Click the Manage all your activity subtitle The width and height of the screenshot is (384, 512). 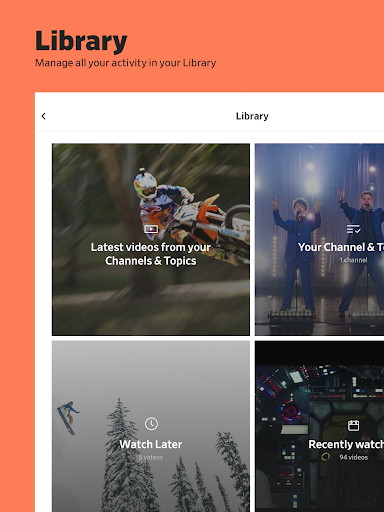[125, 63]
